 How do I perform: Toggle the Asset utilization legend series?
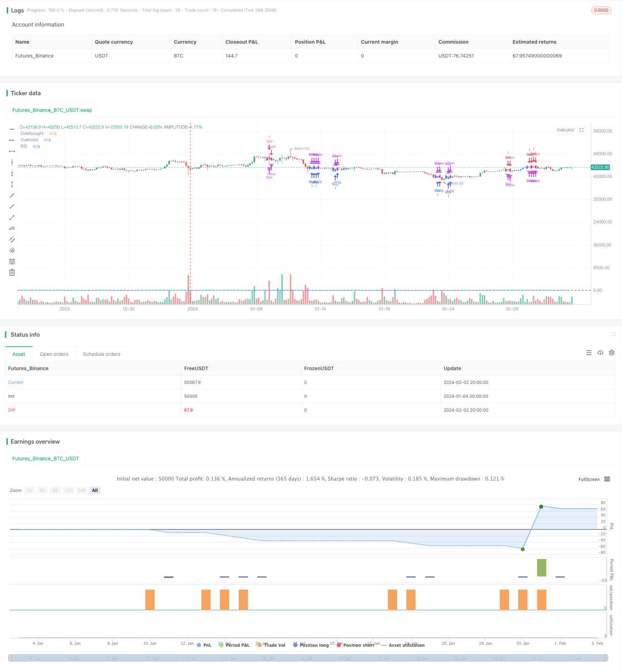[x=403, y=645]
